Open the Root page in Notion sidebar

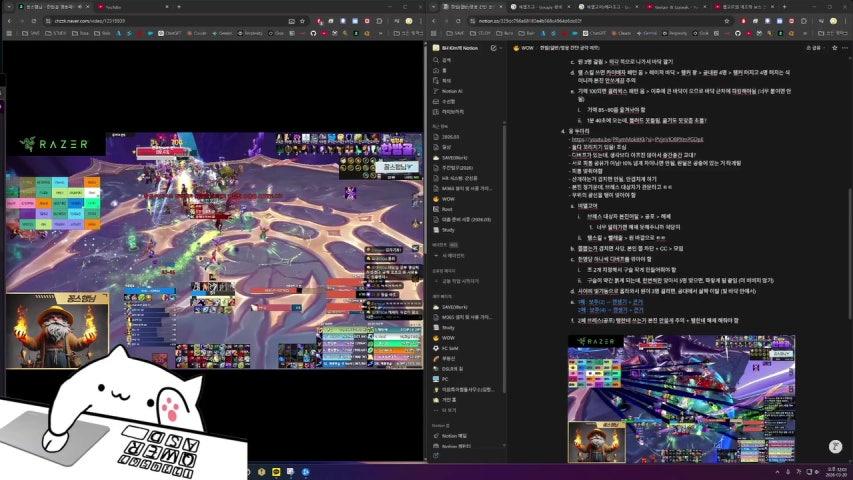[468, 209]
